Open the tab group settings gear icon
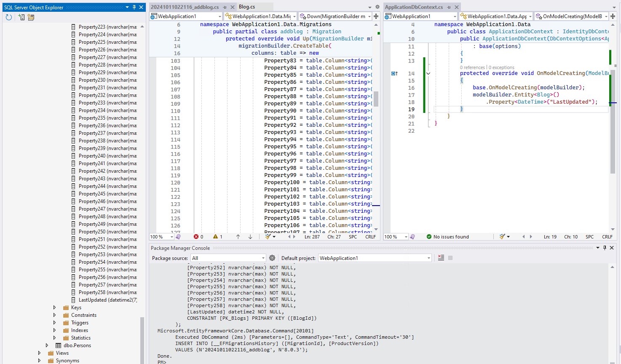Image resolution: width=621 pixels, height=364 pixels. click(377, 7)
